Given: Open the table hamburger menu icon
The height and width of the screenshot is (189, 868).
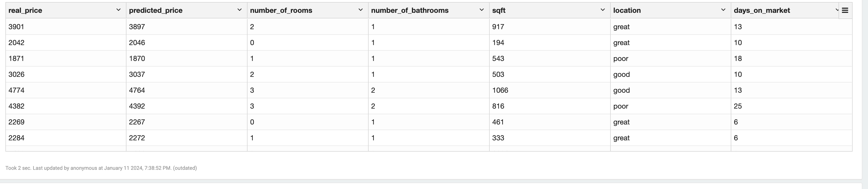Looking at the screenshot, I should (x=845, y=10).
